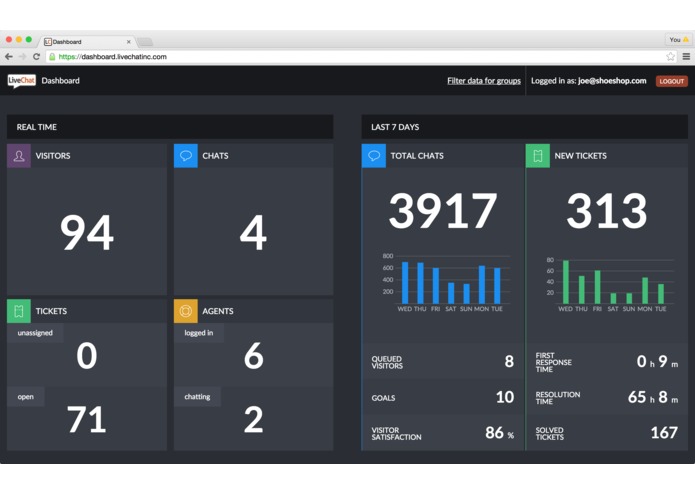Image resolution: width=695 pixels, height=494 pixels.
Task: Click the blue Chats speech bubble icon
Action: [x=186, y=156]
